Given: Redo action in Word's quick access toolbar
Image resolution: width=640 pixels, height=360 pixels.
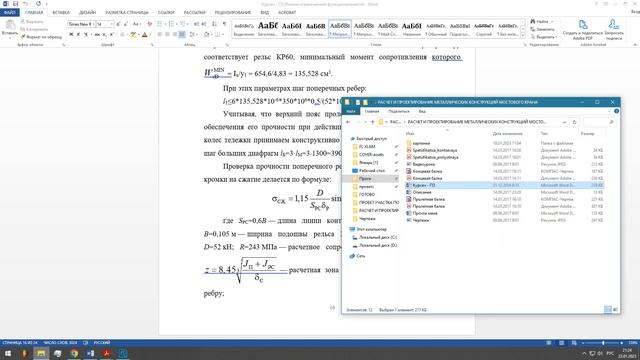Looking at the screenshot, I should coord(38,4).
